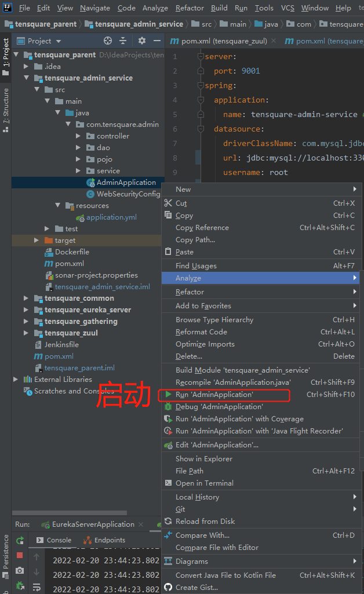Open the Analyze submenu in context menu
The width and height of the screenshot is (364, 594).
tap(261, 278)
